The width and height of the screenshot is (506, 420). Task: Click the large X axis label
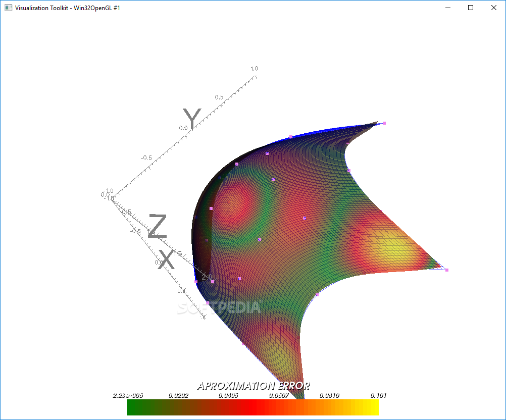point(167,259)
